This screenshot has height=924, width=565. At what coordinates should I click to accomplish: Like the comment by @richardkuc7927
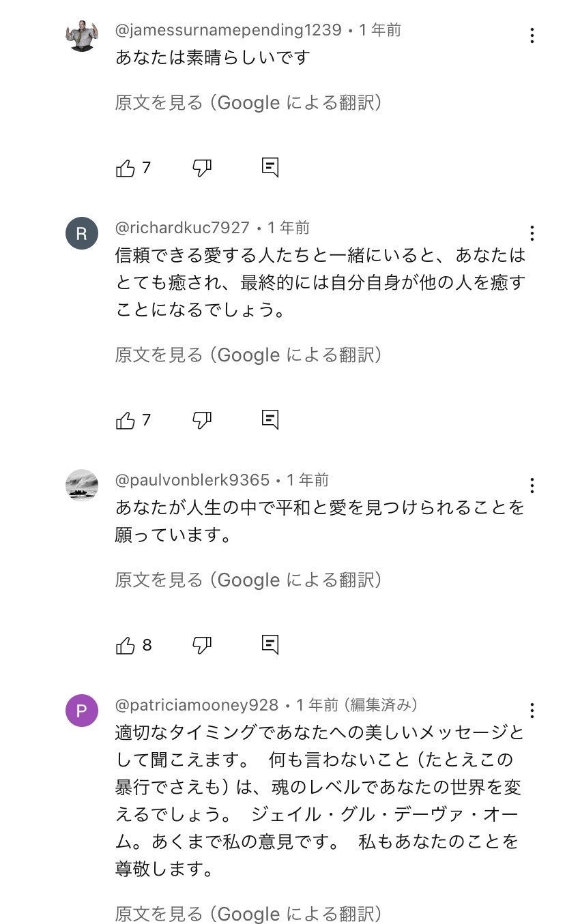coord(126,420)
